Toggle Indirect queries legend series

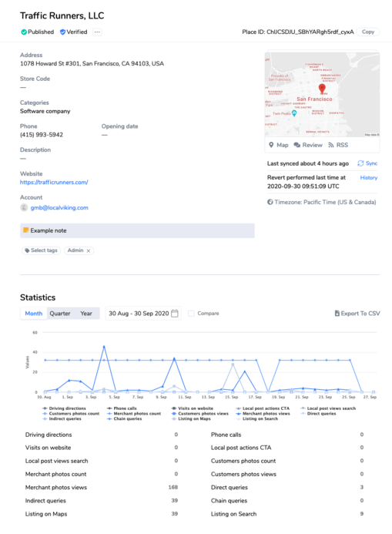click(x=62, y=418)
